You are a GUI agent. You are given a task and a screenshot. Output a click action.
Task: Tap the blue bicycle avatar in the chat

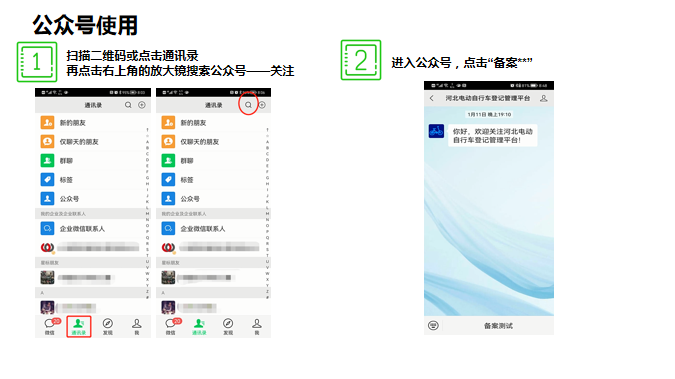(x=437, y=131)
